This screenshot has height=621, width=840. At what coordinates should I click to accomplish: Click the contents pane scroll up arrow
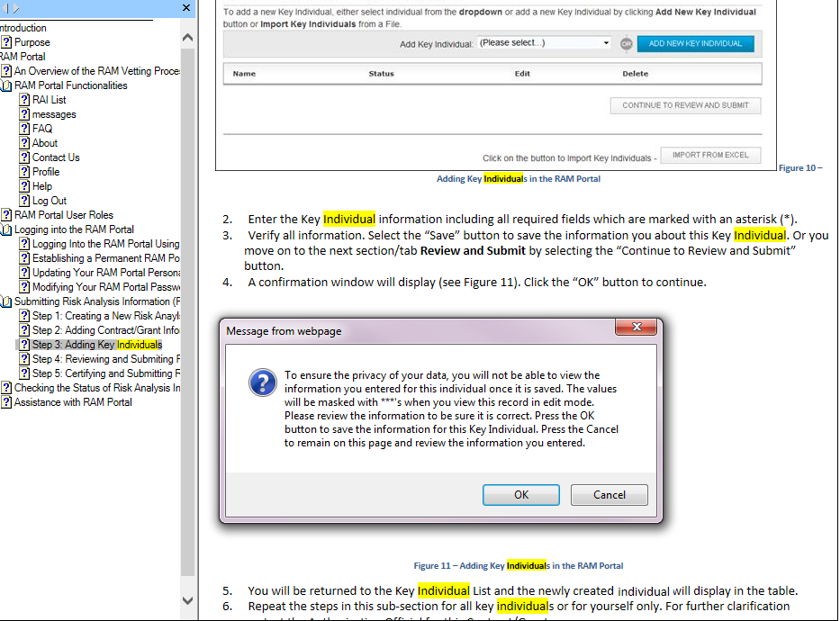[x=187, y=38]
